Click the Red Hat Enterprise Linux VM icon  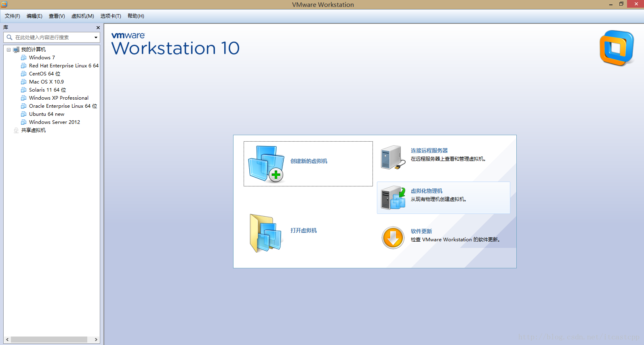click(24, 65)
